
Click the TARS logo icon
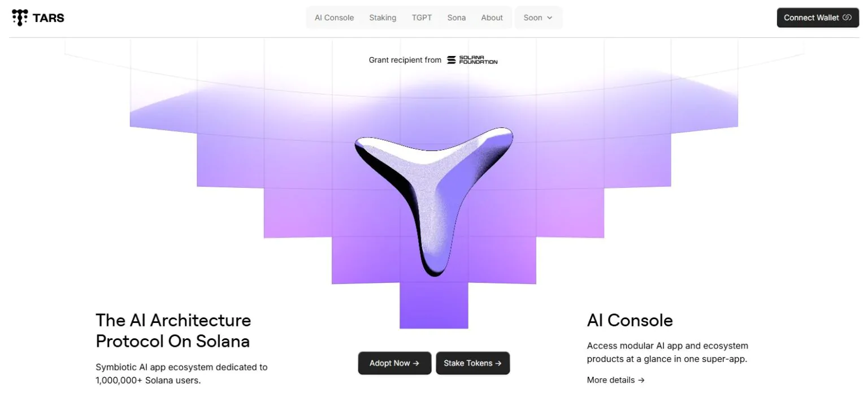[x=20, y=18]
